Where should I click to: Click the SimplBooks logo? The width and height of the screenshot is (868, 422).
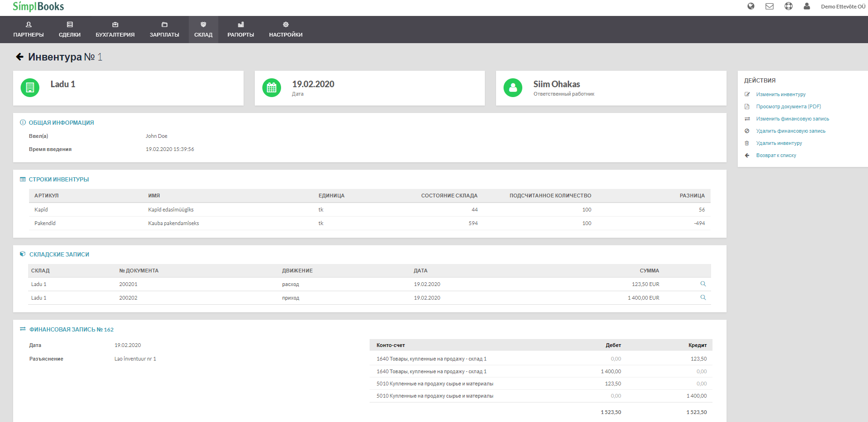click(x=38, y=7)
